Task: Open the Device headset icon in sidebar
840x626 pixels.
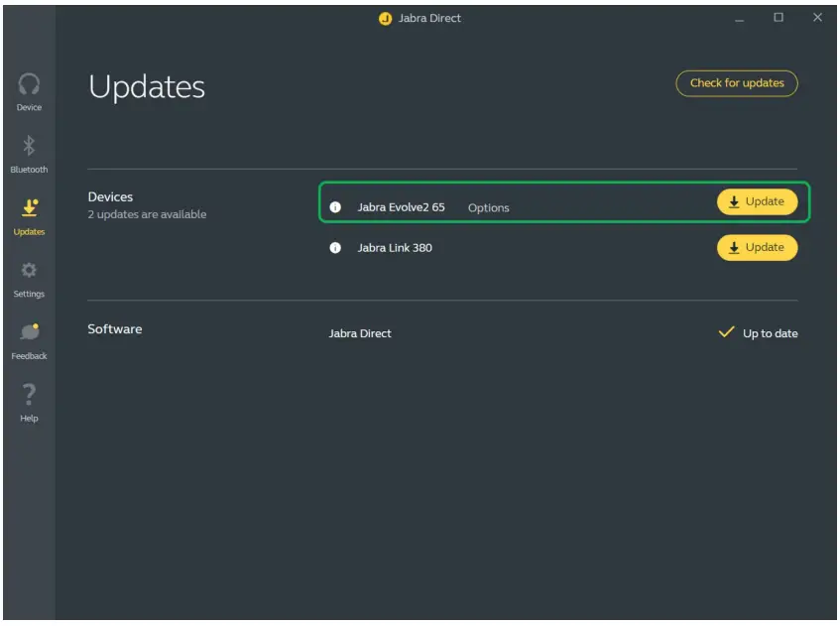Action: point(29,84)
